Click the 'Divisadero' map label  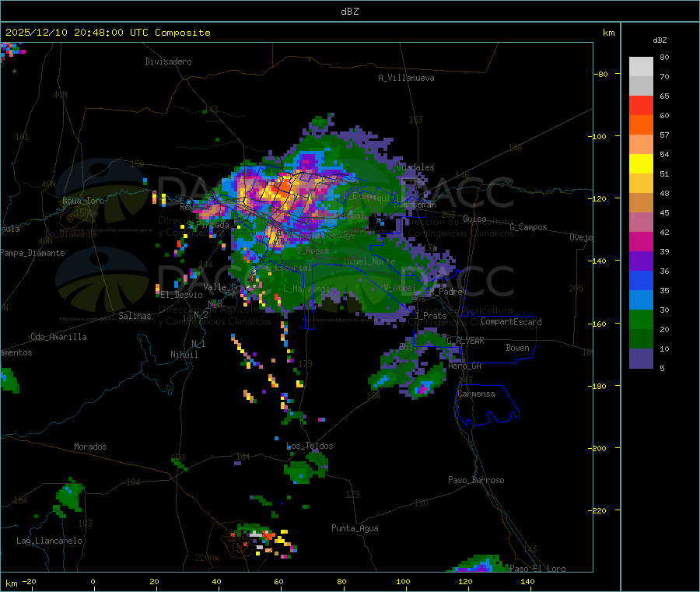tap(168, 61)
